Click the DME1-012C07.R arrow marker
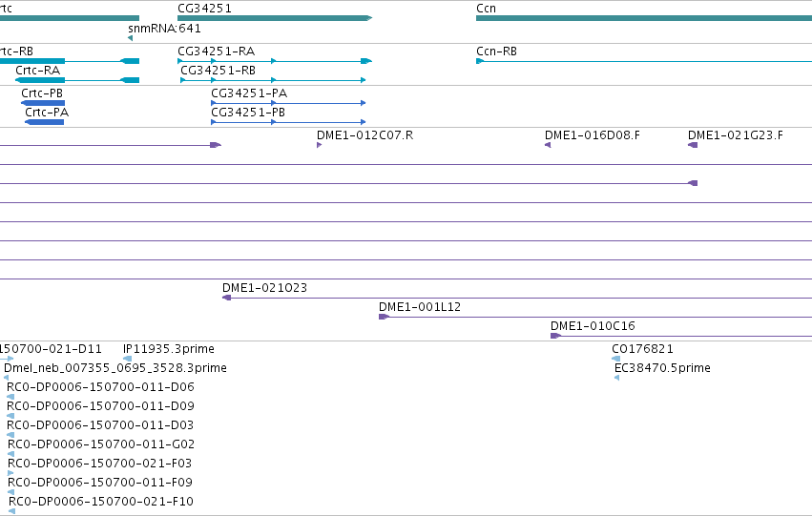This screenshot has height=516, width=812. click(x=319, y=145)
